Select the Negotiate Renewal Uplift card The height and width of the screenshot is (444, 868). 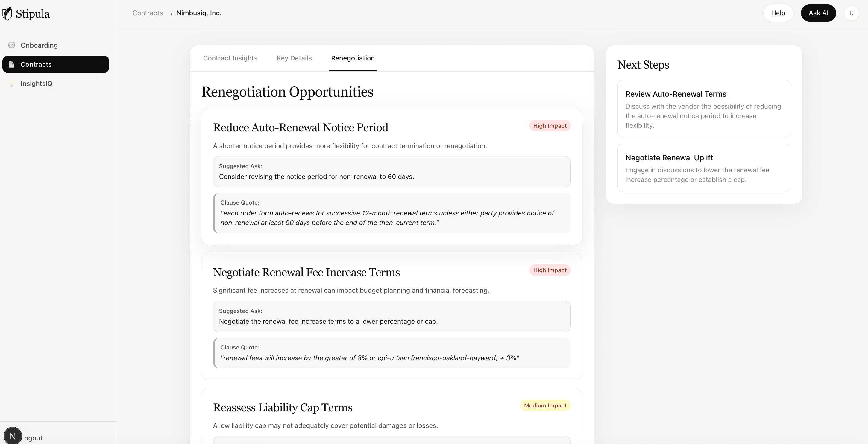[x=704, y=168]
